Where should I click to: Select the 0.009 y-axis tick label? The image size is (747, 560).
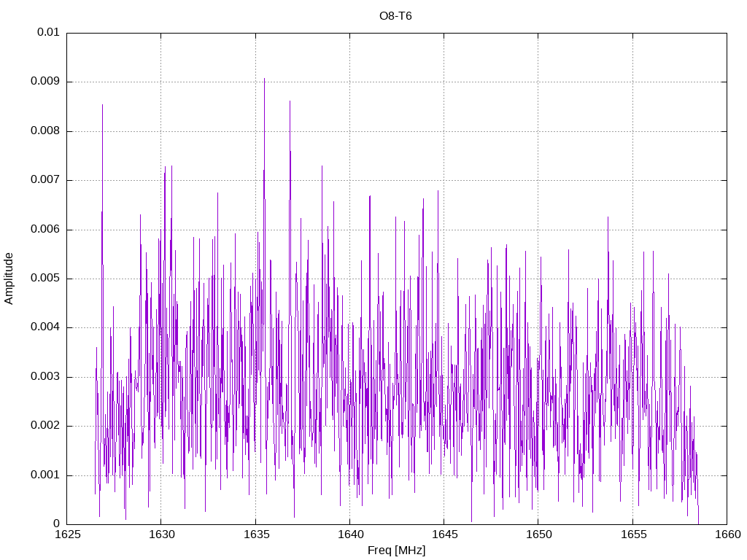click(x=45, y=82)
